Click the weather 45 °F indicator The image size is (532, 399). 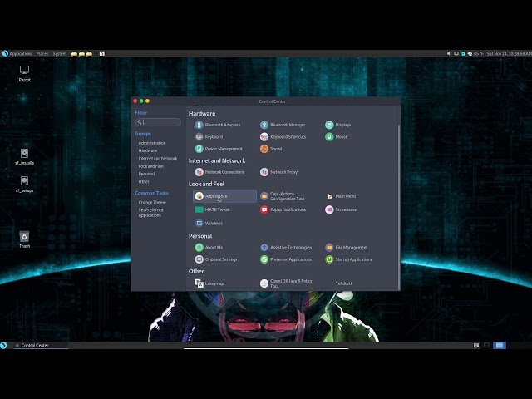pyautogui.click(x=475, y=53)
